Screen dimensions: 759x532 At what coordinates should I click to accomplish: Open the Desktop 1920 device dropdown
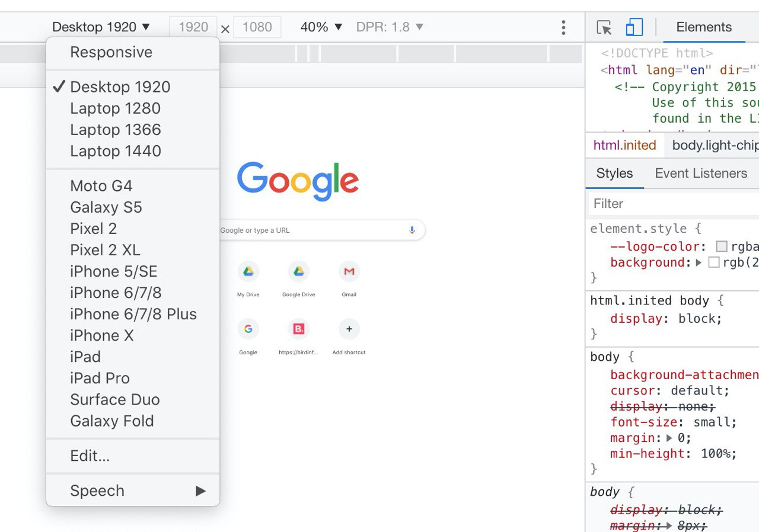101,27
